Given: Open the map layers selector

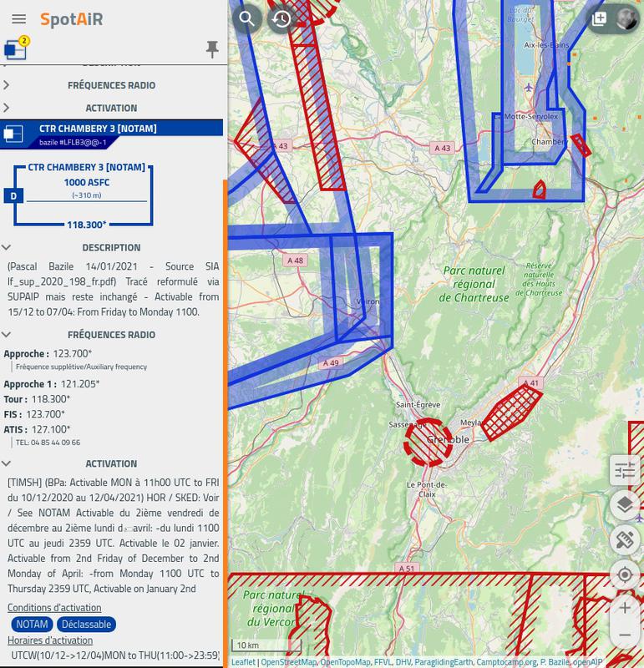Looking at the screenshot, I should pyautogui.click(x=625, y=504).
